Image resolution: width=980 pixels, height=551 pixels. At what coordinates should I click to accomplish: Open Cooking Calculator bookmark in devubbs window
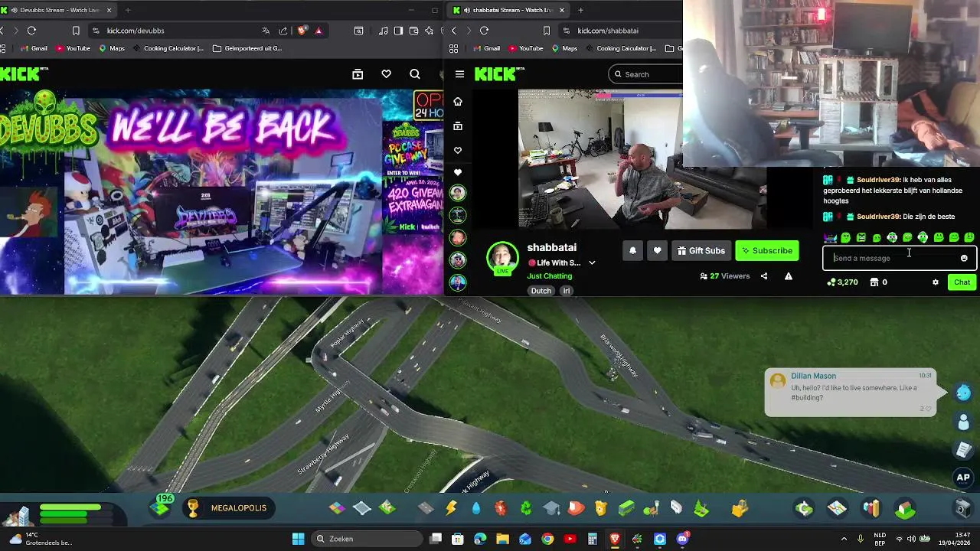(168, 48)
